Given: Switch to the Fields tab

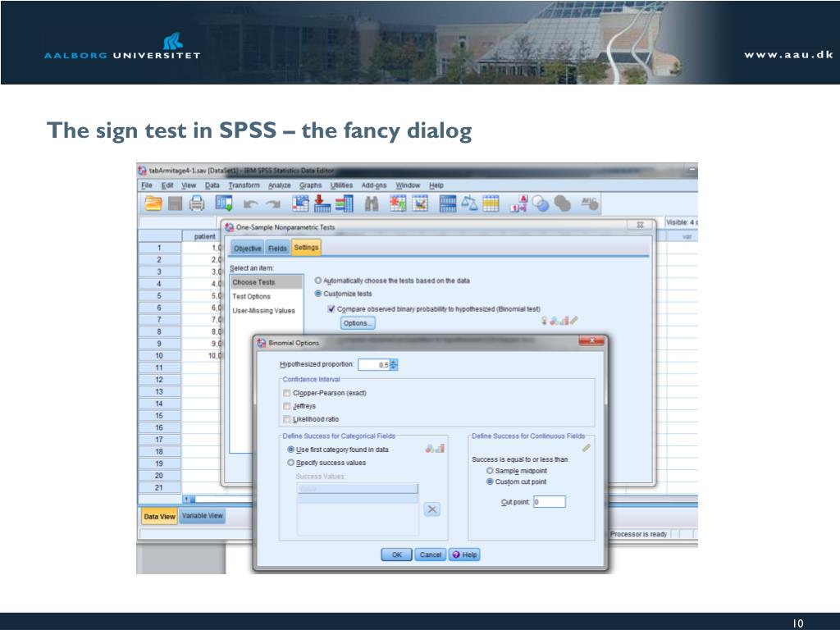Looking at the screenshot, I should 277,248.
